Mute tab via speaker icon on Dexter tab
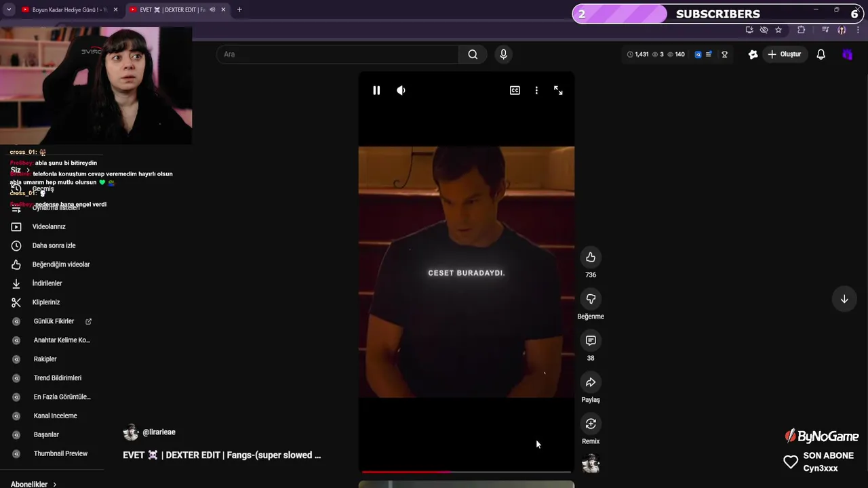Image resolution: width=868 pixels, height=488 pixels. 212,9
